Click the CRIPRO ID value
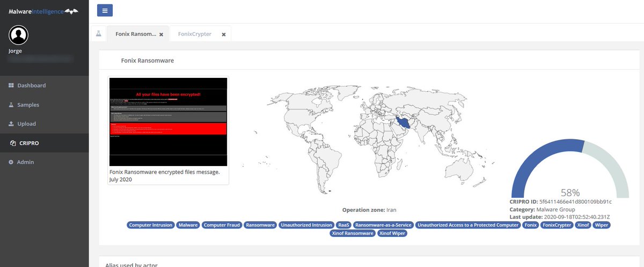Screen dimensions: 644x267 pyautogui.click(x=575, y=201)
